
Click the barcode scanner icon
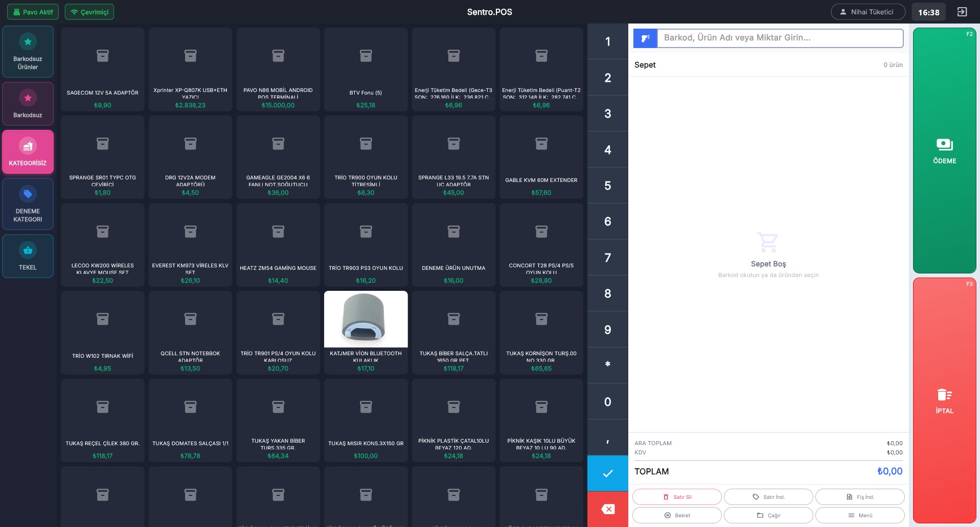coord(645,38)
